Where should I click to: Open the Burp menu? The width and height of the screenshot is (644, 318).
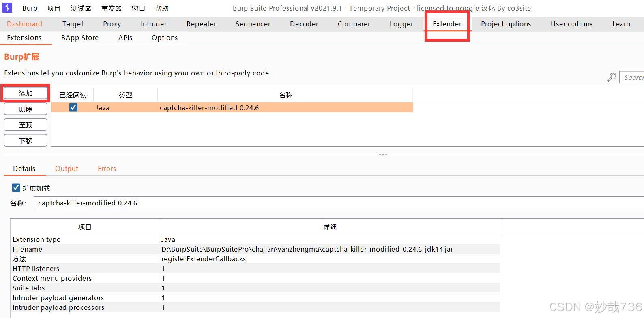point(30,8)
